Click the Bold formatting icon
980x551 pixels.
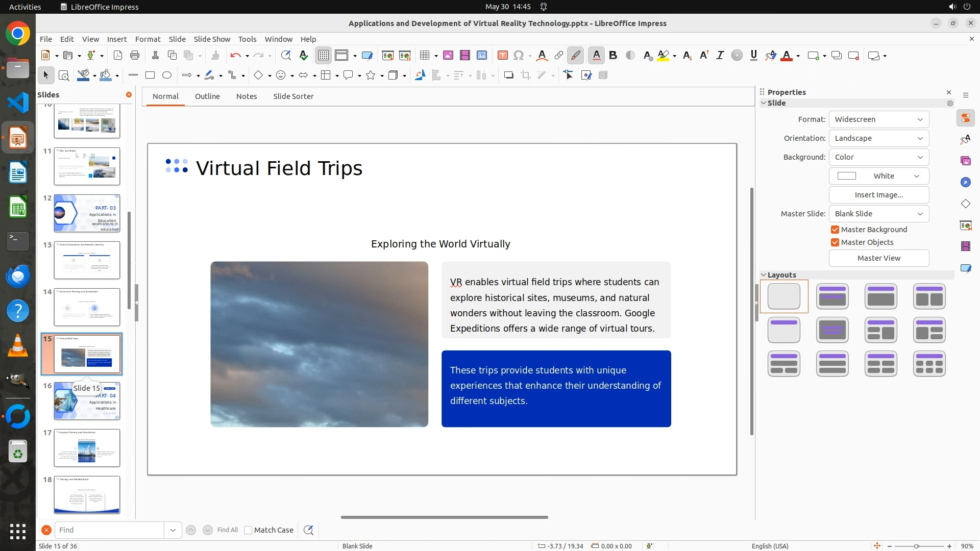tap(613, 56)
